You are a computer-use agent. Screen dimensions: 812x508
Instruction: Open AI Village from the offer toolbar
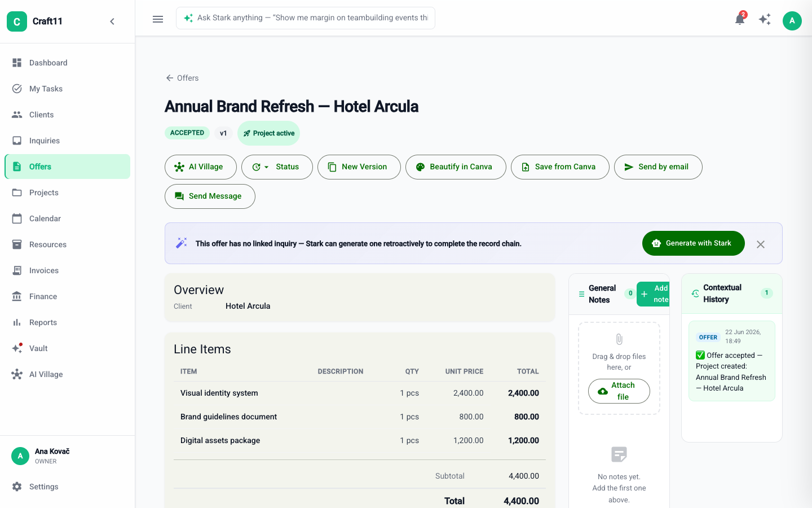click(x=201, y=167)
